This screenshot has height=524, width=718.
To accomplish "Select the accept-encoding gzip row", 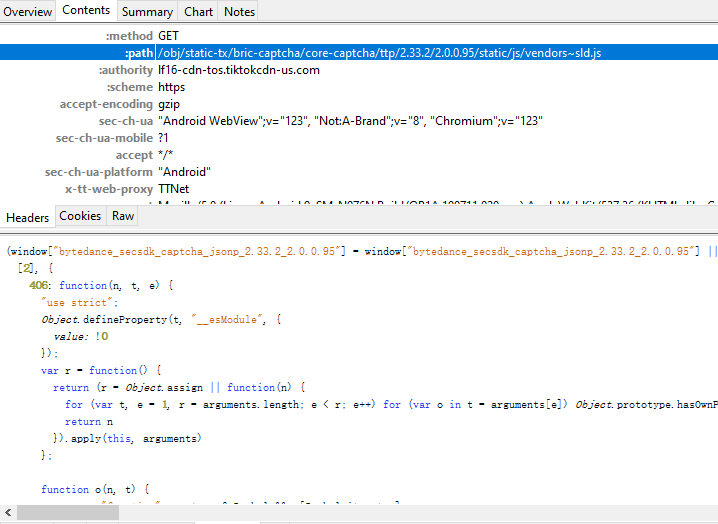I will pos(359,104).
